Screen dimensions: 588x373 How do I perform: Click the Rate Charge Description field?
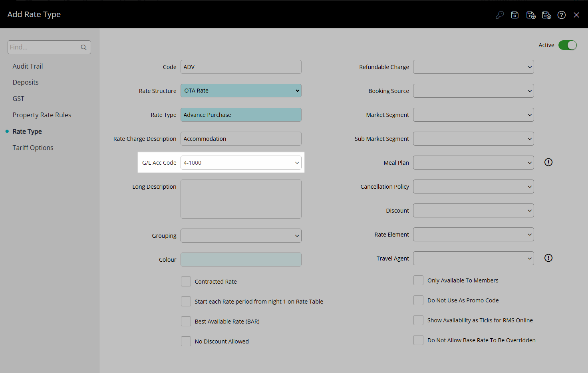click(241, 139)
